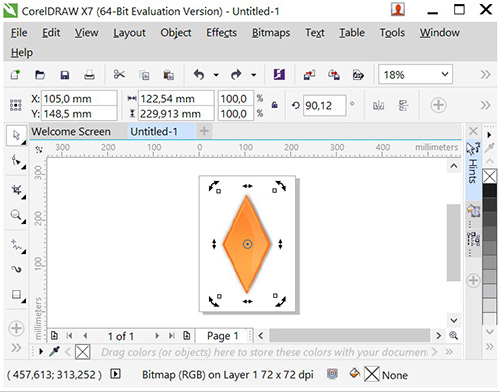Select the Pick tool
The height and width of the screenshot is (392, 500).
click(16, 135)
